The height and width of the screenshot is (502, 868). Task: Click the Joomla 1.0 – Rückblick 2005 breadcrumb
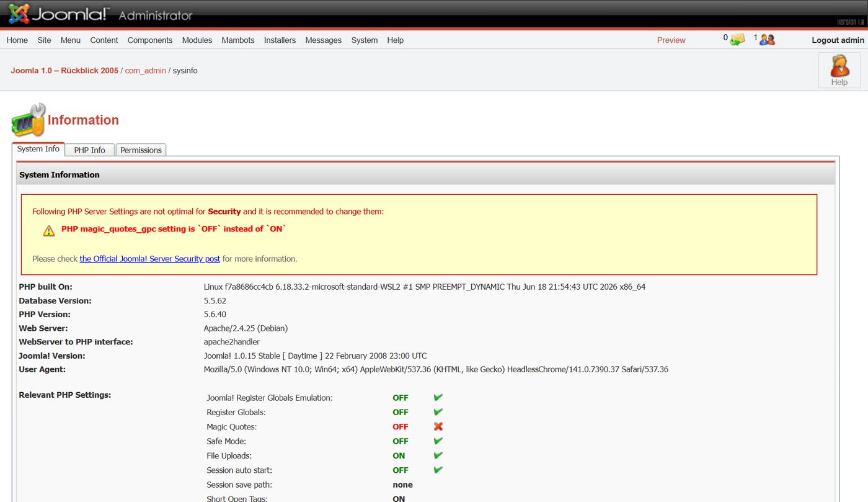coord(64,71)
